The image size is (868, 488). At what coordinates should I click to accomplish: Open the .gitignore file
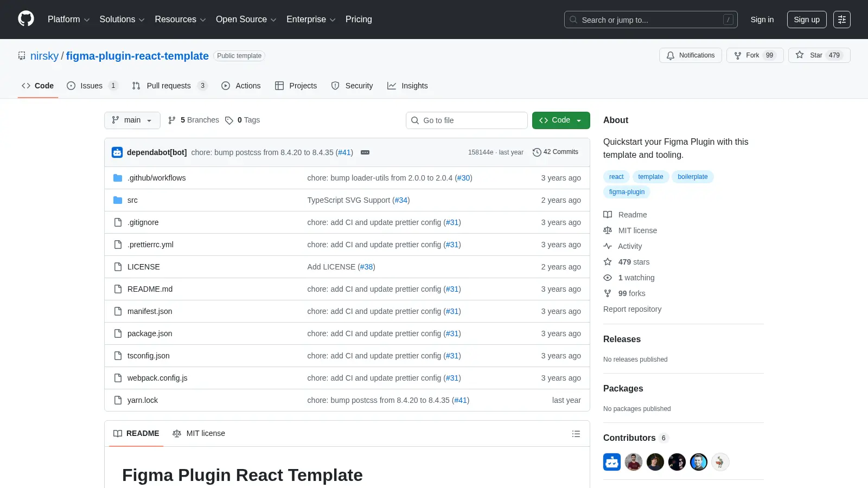pyautogui.click(x=143, y=222)
